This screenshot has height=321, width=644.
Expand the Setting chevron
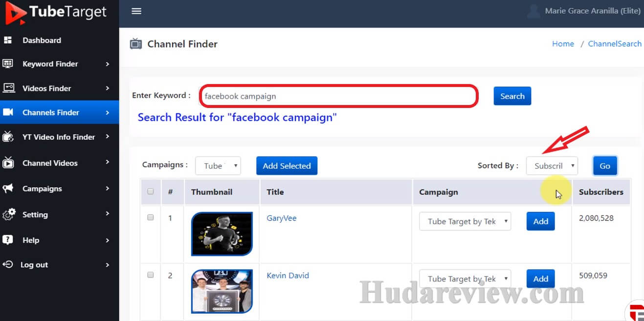tap(108, 214)
